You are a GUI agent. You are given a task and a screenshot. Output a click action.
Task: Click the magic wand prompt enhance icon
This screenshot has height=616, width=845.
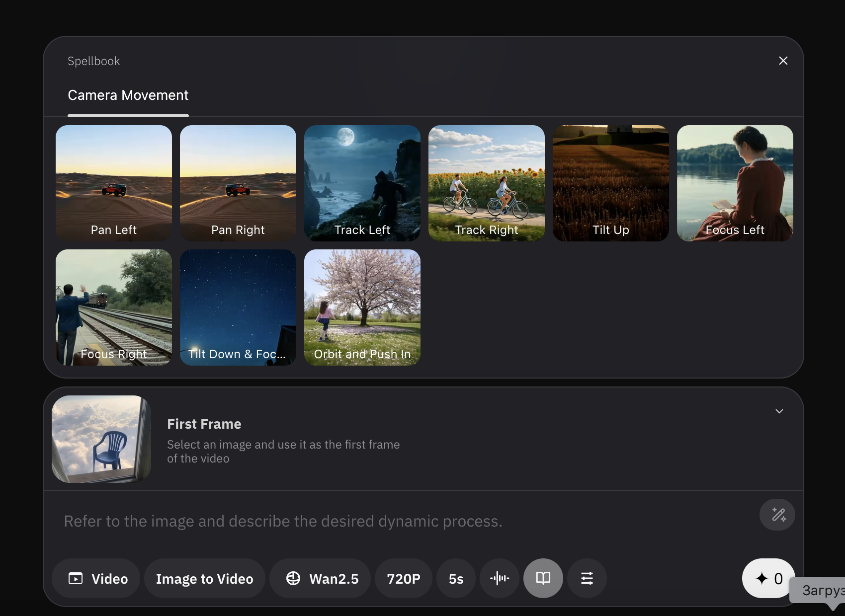777,515
